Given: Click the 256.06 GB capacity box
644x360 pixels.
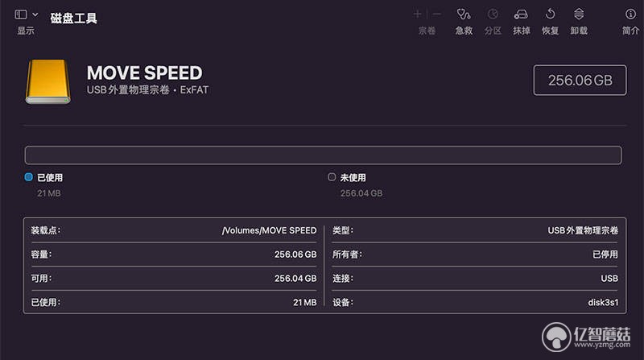Looking at the screenshot, I should 580,81.
